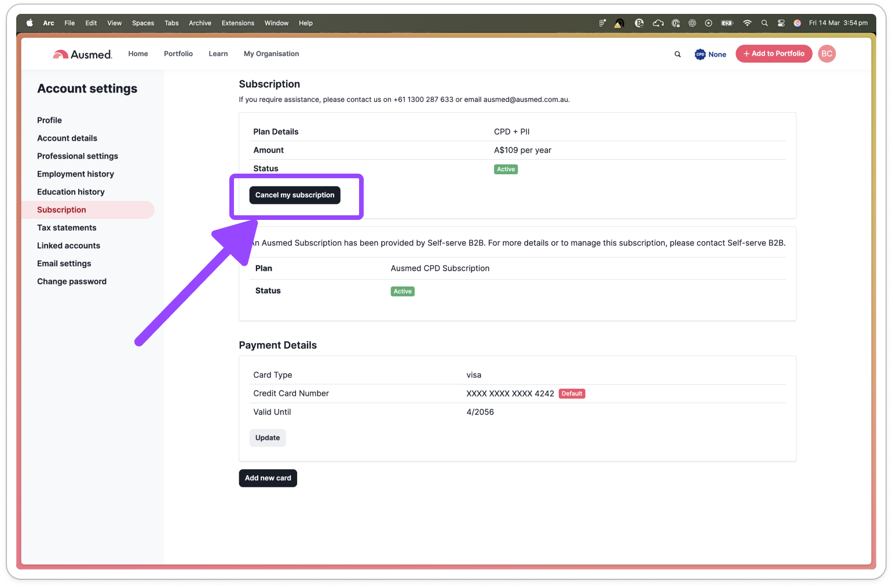
Task: Open Spotlight search in menu bar
Action: pos(764,23)
